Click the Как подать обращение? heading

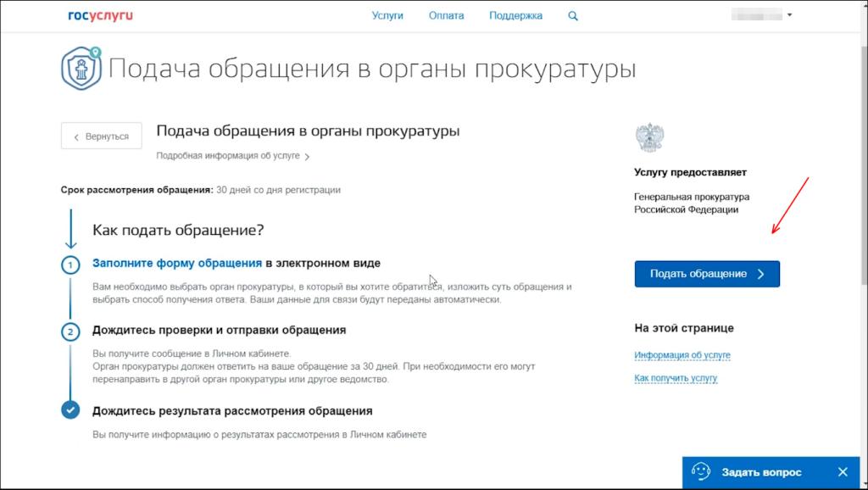[x=178, y=230]
